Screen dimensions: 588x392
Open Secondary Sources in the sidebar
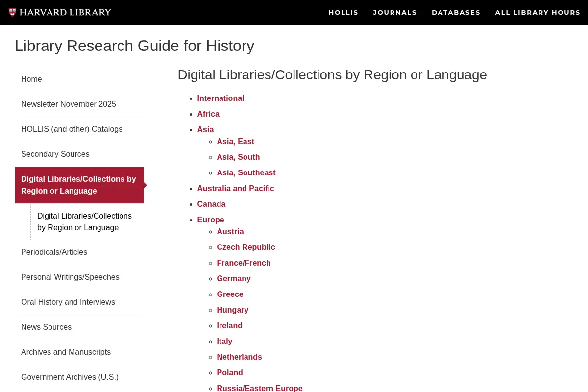(x=79, y=154)
